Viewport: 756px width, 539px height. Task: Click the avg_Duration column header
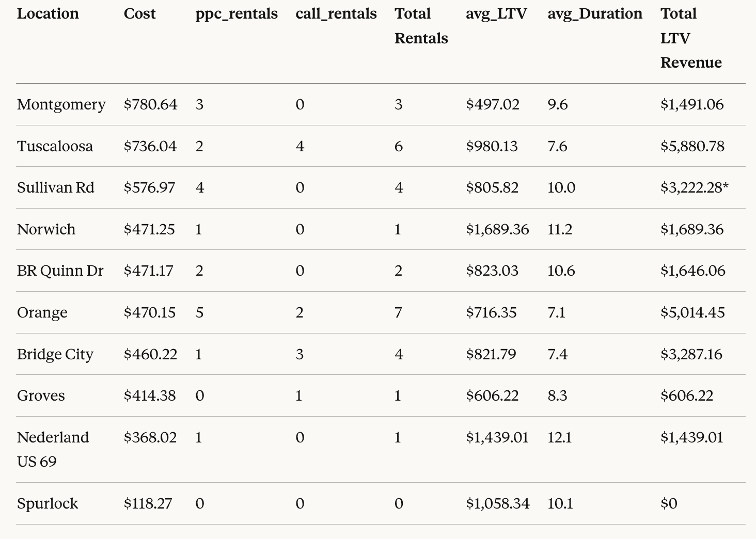pos(595,14)
